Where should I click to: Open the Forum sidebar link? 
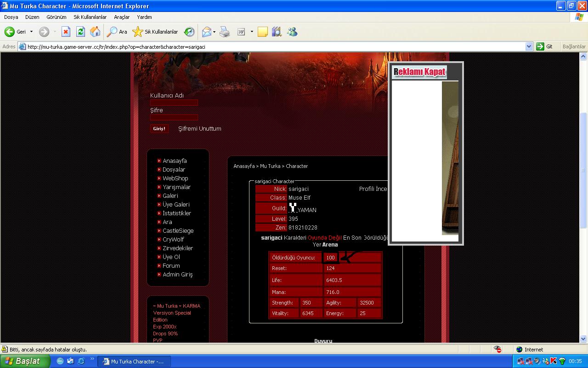click(x=171, y=266)
